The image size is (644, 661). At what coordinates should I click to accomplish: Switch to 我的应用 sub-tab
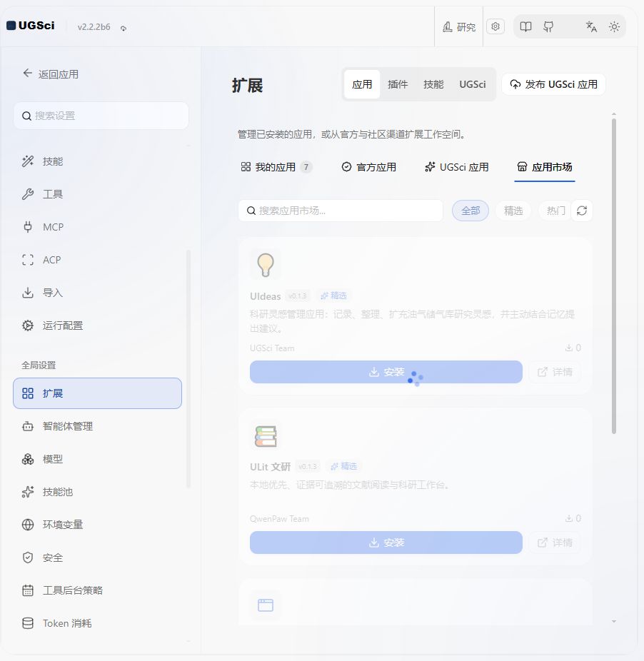click(x=276, y=167)
